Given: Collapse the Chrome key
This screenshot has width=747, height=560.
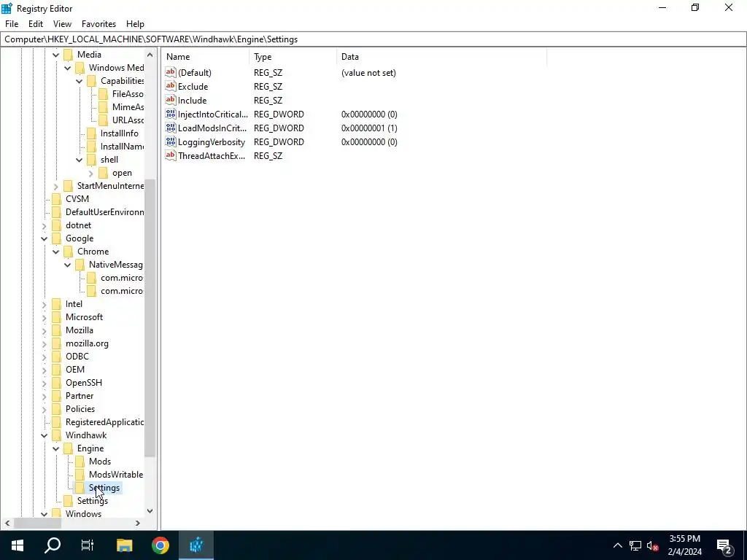Looking at the screenshot, I should click(55, 252).
